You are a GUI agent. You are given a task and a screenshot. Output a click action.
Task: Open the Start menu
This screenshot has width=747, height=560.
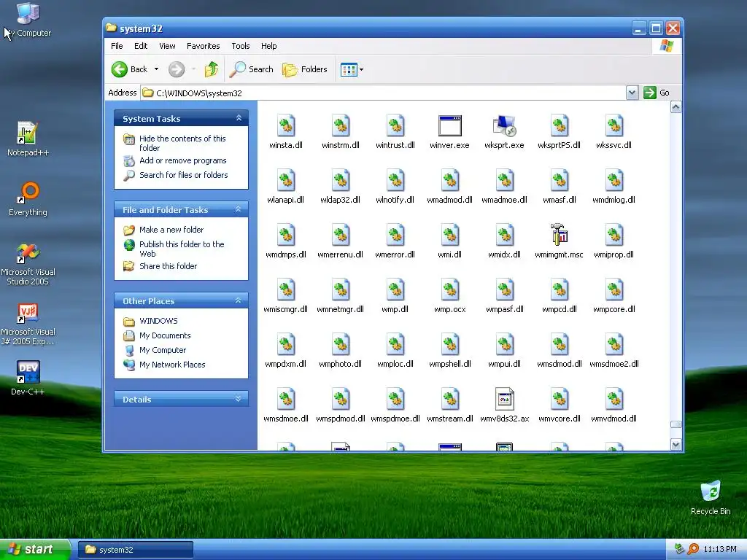coord(34,550)
